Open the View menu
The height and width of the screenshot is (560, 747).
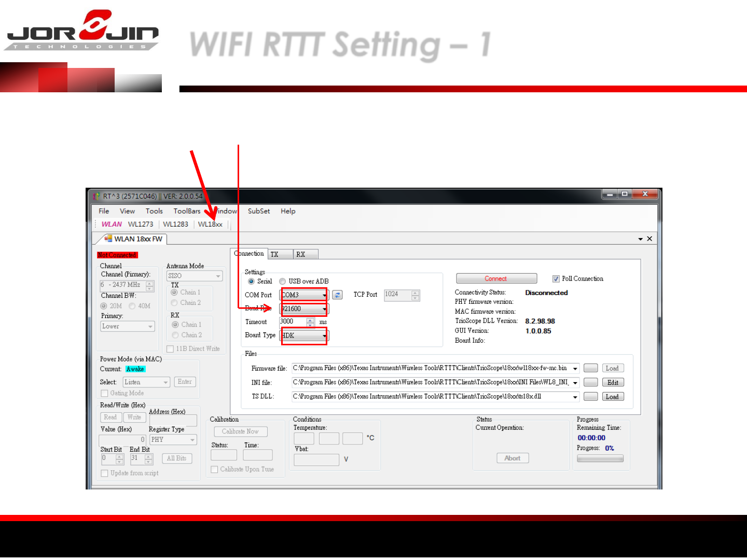(127, 211)
